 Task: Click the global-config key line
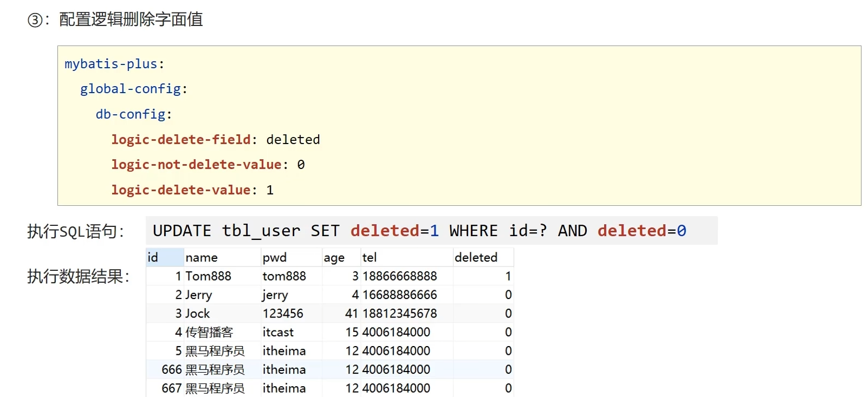coord(131,89)
